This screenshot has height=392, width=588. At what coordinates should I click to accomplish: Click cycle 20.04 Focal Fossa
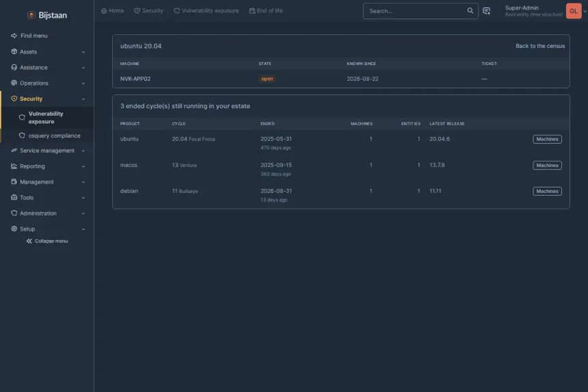193,139
